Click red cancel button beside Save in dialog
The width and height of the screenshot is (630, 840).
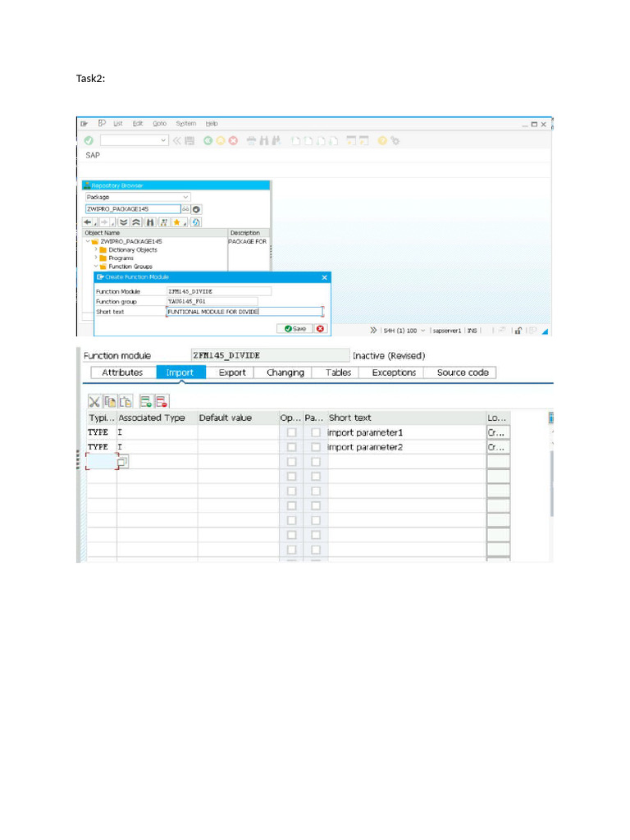tap(321, 329)
